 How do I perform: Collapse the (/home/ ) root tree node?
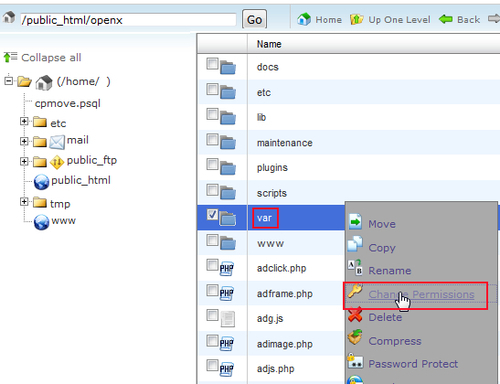pos(9,80)
